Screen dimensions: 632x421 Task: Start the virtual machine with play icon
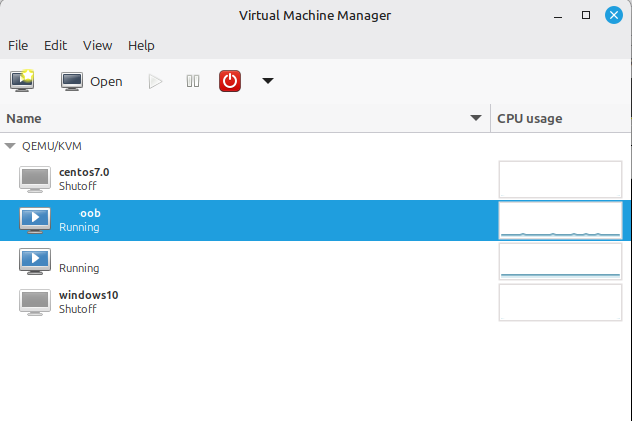tap(155, 81)
